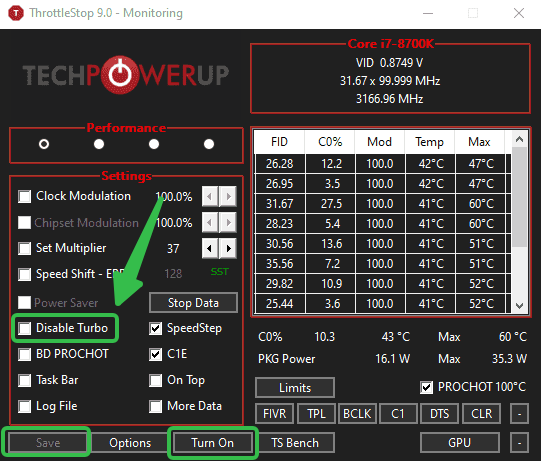Click the BCLK button
Viewport: 541px width, 461px height.
[x=357, y=413]
